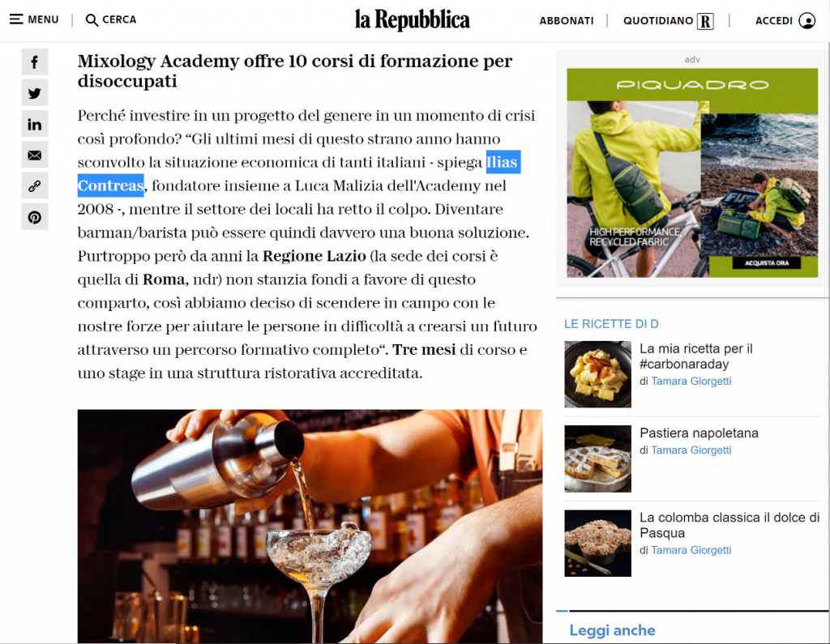Viewport: 830px width, 644px height.
Task: Share article on Twitter
Action: [35, 93]
